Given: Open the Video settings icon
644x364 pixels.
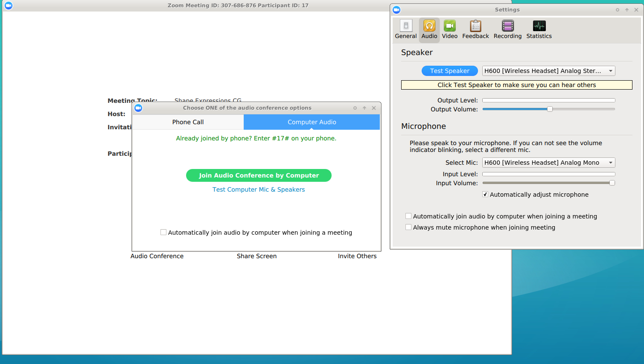Looking at the screenshot, I should pos(449,26).
